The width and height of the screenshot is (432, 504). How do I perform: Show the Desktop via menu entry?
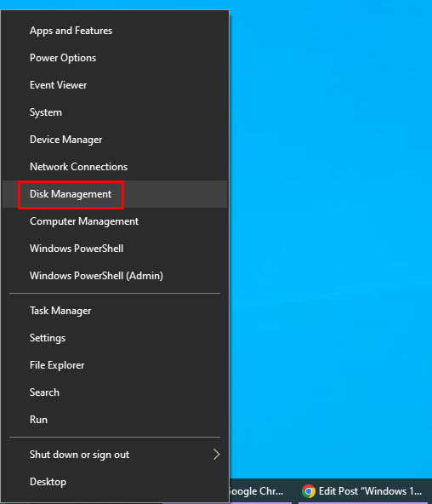[x=115, y=482]
